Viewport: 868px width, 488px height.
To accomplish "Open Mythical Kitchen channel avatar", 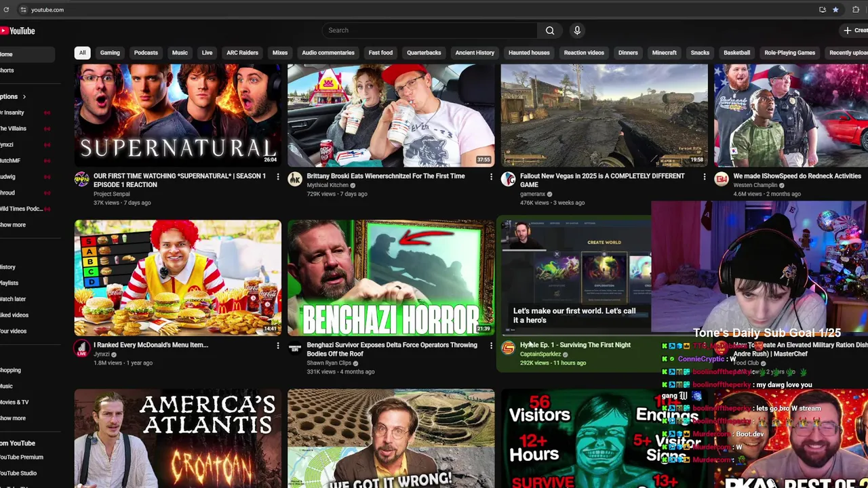I will 295,180.
